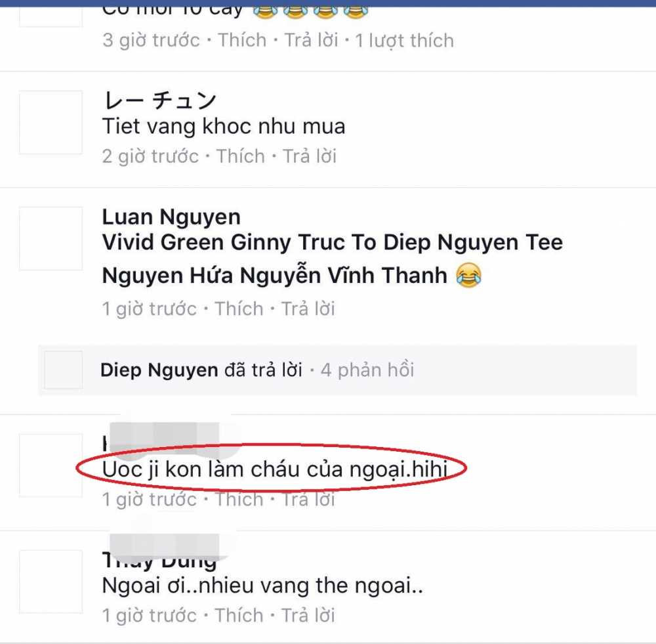Reply to the 'Tiet vang khoc nhu mua' comment

[x=310, y=156]
